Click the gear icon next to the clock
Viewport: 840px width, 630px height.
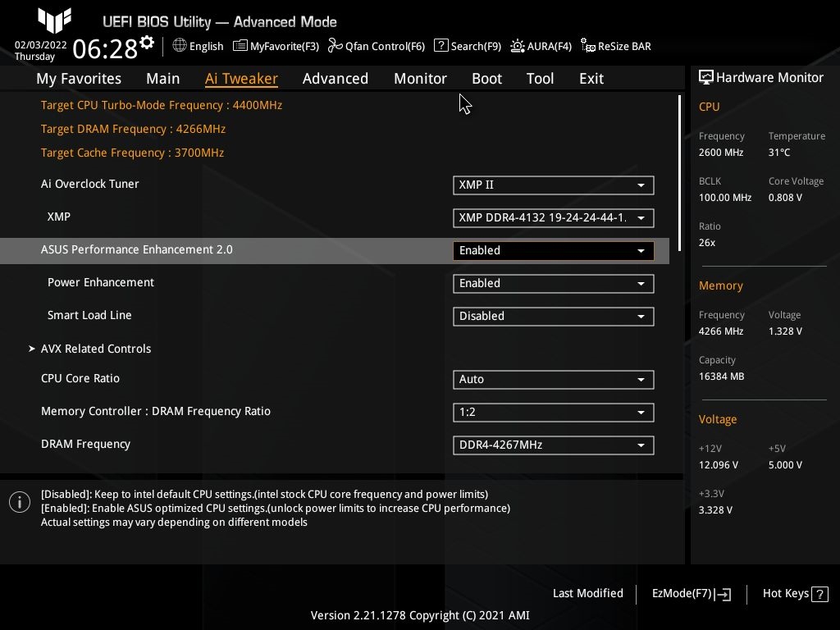pyautogui.click(x=147, y=43)
